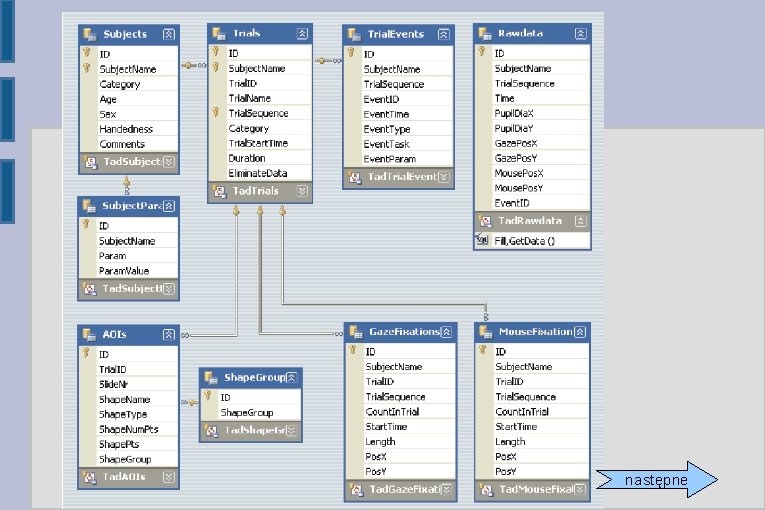Select TrialStartTime column in Trials
This screenshot has width=765, height=510.
pyautogui.click(x=260, y=143)
